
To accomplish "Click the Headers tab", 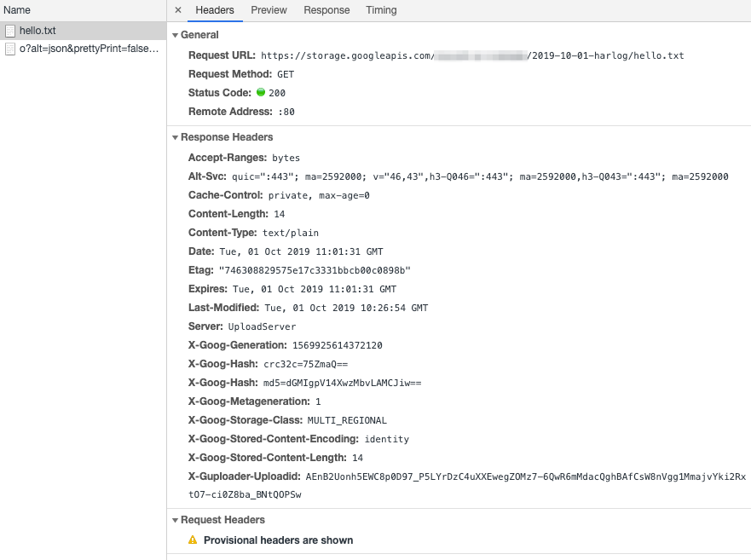I will coord(215,10).
